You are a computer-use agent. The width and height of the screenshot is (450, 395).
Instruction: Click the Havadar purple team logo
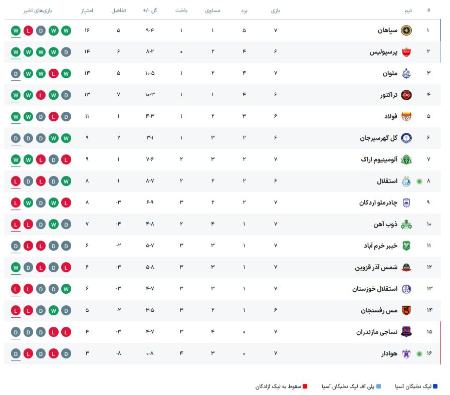click(406, 353)
